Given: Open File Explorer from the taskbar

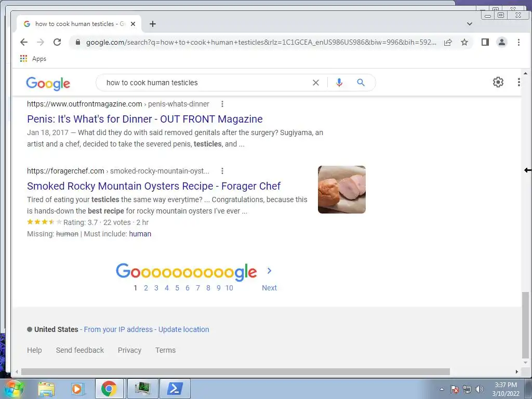Looking at the screenshot, I should [x=46, y=389].
